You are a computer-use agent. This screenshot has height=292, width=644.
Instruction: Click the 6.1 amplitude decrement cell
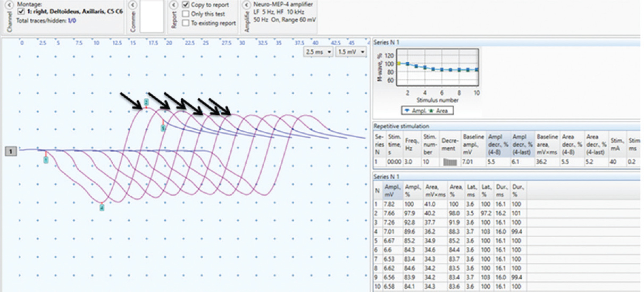coord(523,163)
